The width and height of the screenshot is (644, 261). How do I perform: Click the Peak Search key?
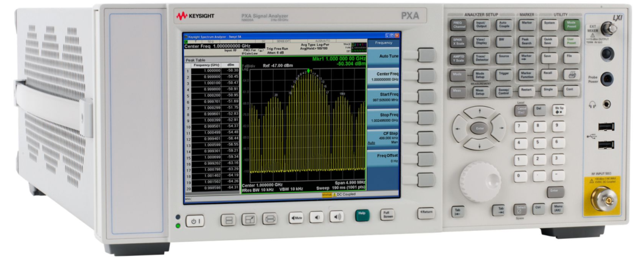[x=526, y=41]
